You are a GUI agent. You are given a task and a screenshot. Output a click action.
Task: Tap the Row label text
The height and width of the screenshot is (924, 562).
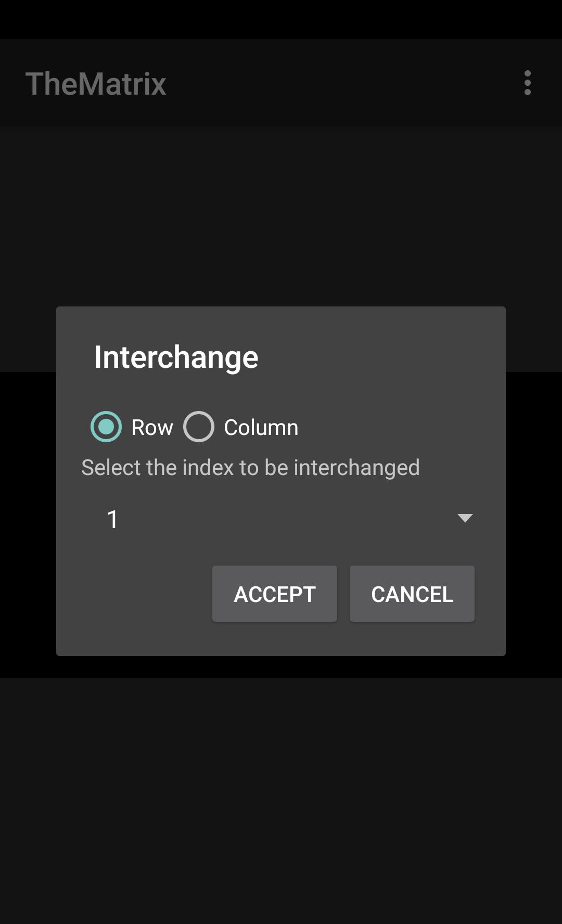(x=152, y=428)
